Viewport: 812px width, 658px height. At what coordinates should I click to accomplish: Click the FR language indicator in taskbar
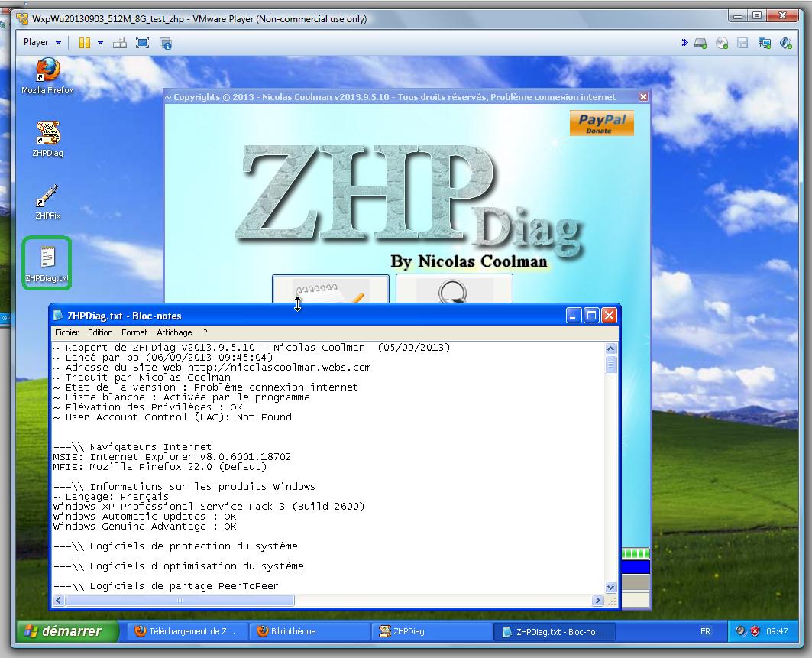click(x=705, y=631)
